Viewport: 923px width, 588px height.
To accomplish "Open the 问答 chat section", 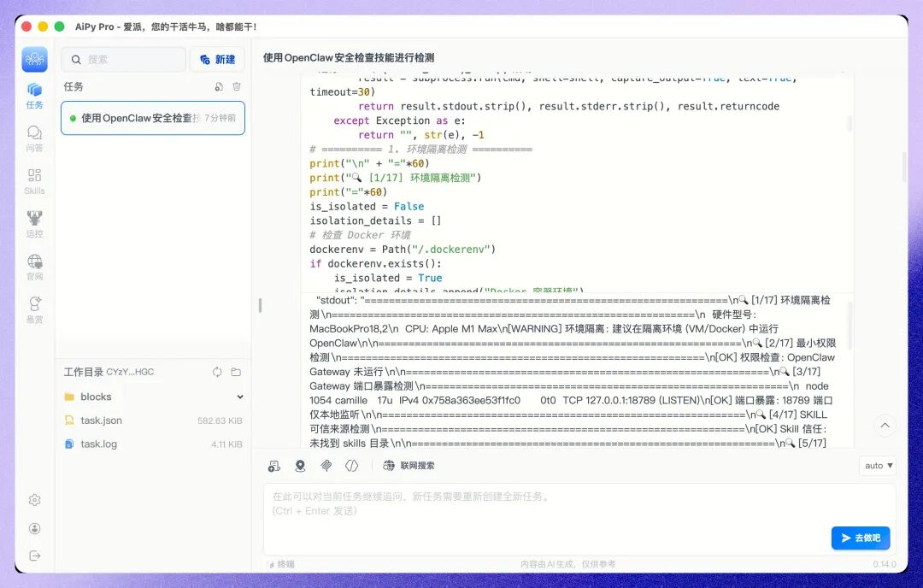I will (x=35, y=139).
